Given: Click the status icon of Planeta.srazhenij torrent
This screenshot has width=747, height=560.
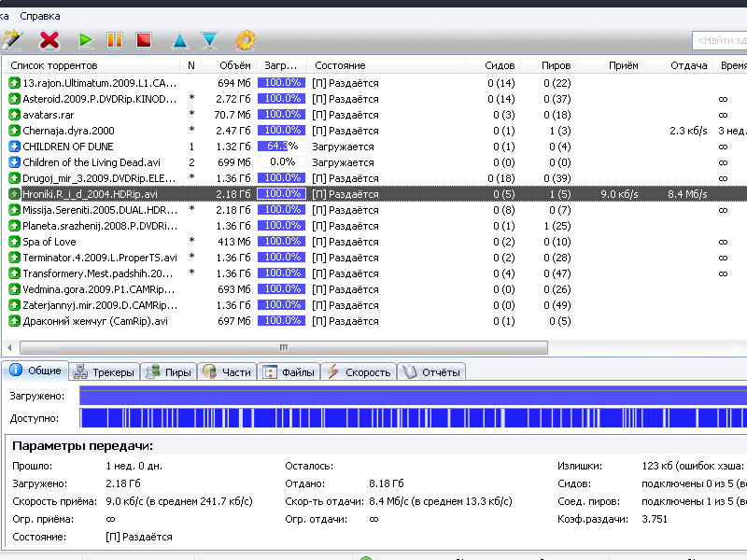Looking at the screenshot, I should pyautogui.click(x=14, y=226).
